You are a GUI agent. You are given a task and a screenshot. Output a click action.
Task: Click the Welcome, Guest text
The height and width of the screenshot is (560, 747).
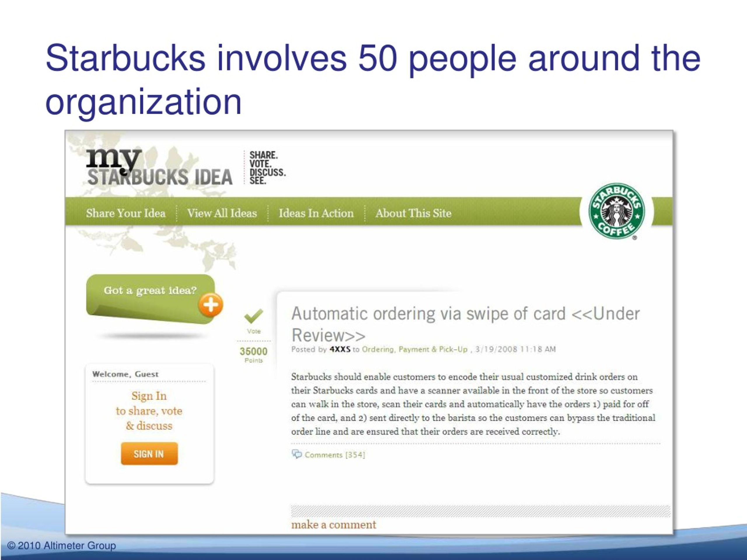(x=125, y=374)
